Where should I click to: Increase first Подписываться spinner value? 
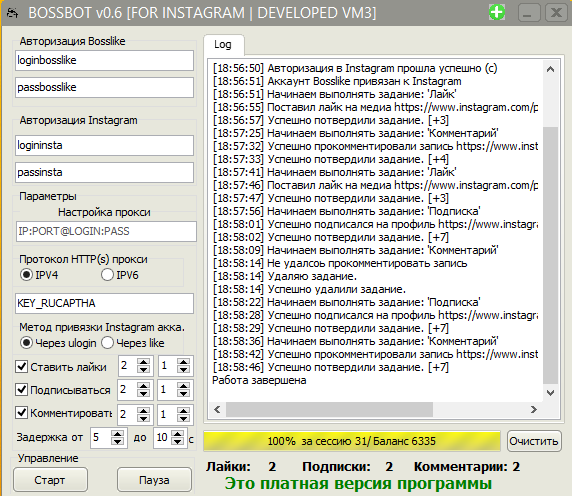pyautogui.click(x=144, y=386)
